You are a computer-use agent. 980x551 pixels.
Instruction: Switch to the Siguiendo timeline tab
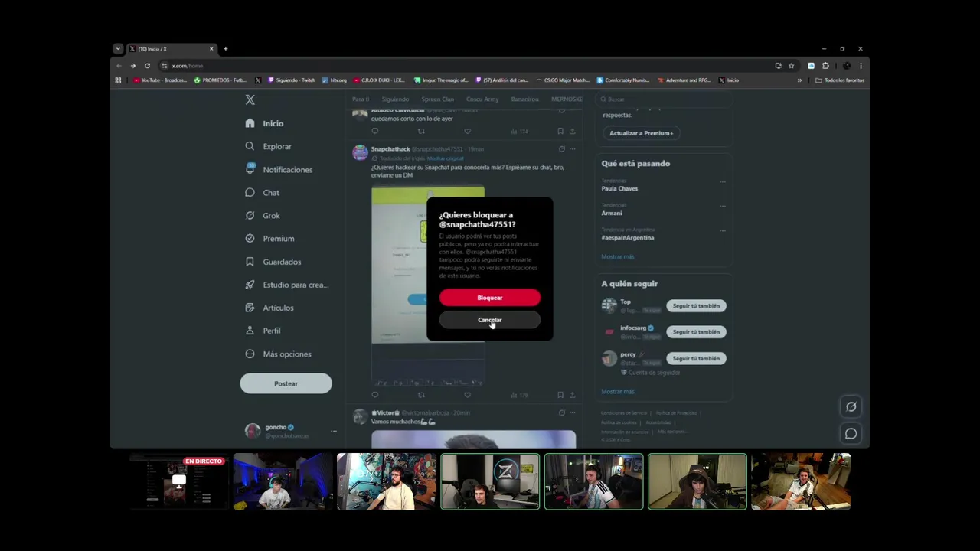click(x=395, y=99)
